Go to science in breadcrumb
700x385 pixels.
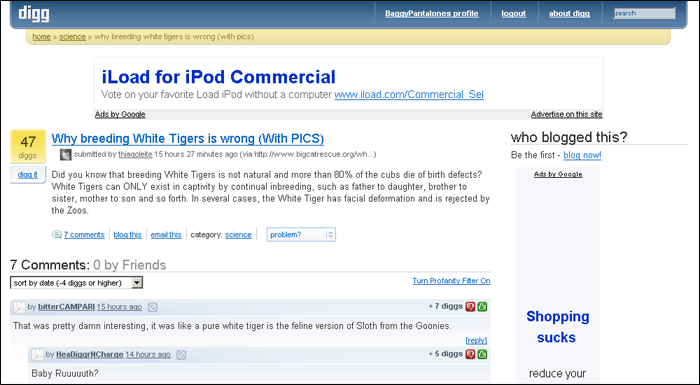click(72, 37)
